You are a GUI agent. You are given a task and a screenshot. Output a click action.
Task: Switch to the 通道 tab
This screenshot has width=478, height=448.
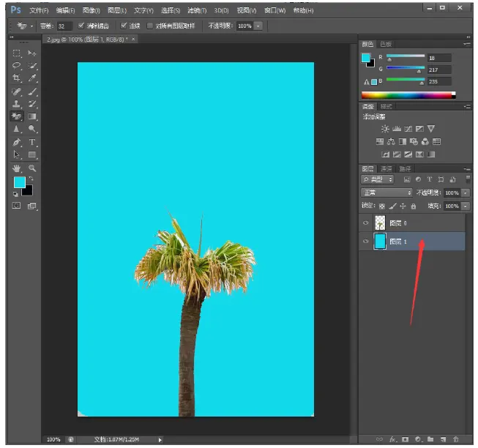pyautogui.click(x=386, y=168)
